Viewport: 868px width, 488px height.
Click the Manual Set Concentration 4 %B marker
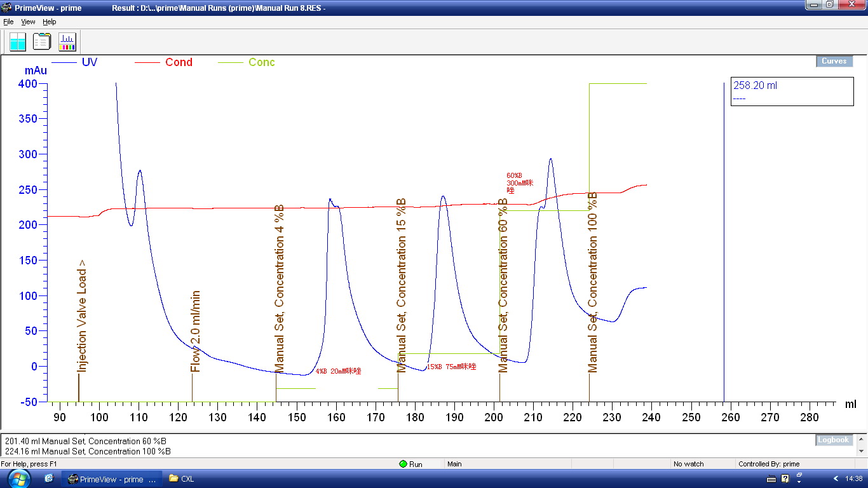point(279,289)
